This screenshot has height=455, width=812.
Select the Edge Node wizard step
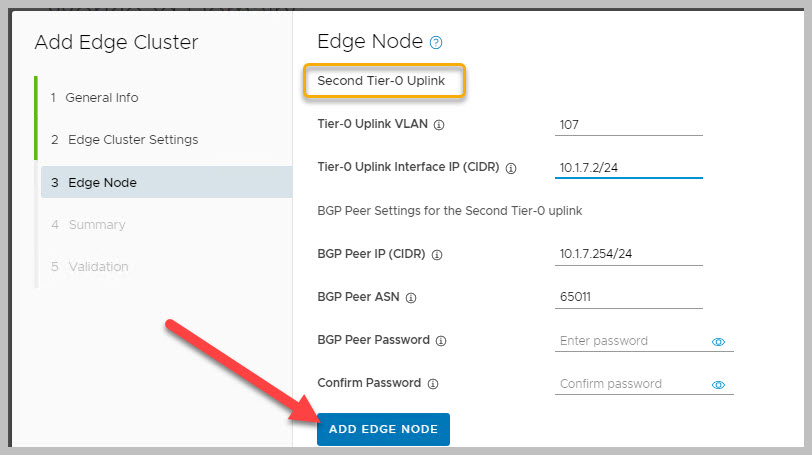102,182
